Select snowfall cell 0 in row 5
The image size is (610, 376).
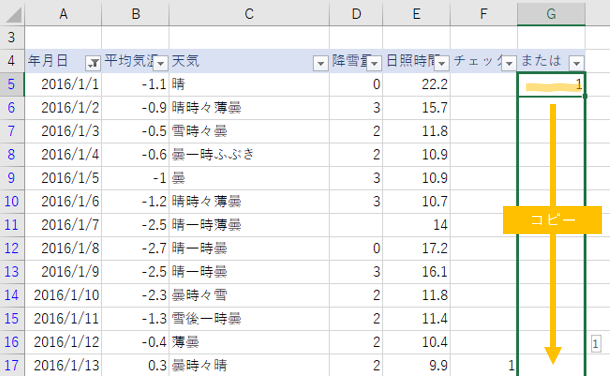(356, 84)
